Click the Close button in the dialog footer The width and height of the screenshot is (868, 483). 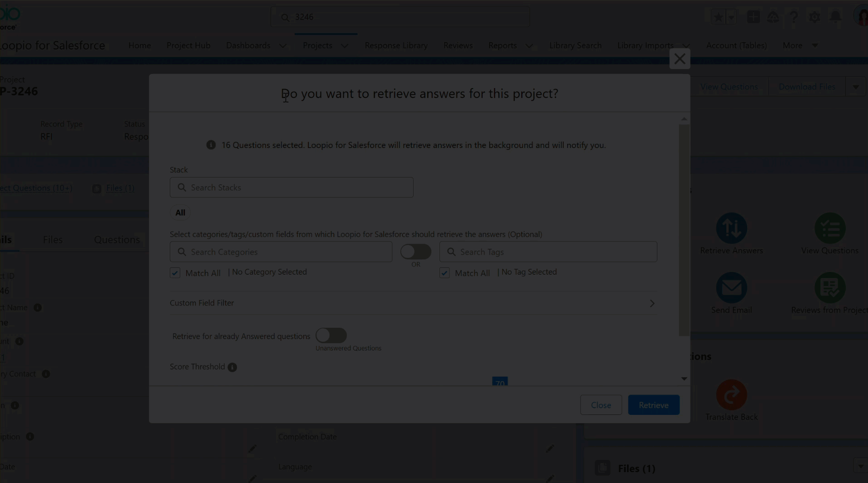point(601,405)
